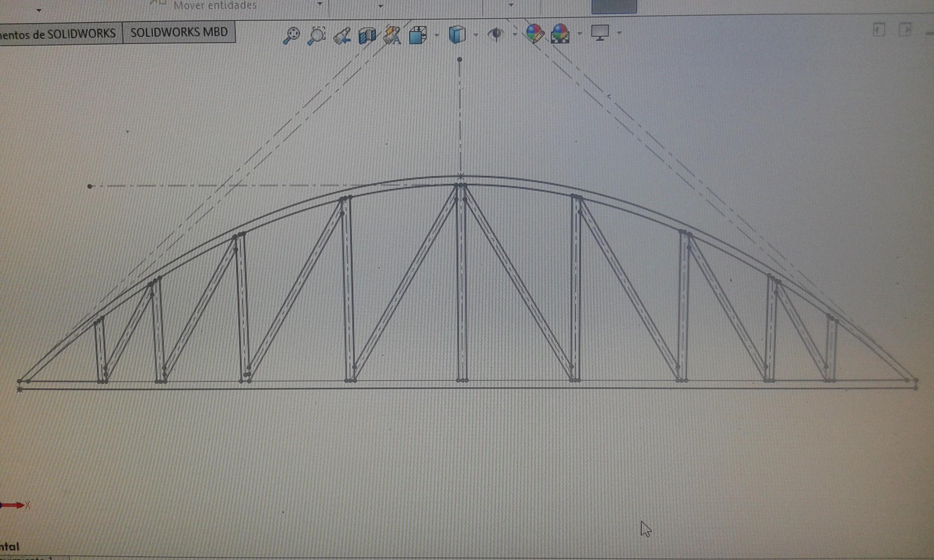Click the Display Style icon
This screenshot has width=934, height=560.
pos(457,35)
